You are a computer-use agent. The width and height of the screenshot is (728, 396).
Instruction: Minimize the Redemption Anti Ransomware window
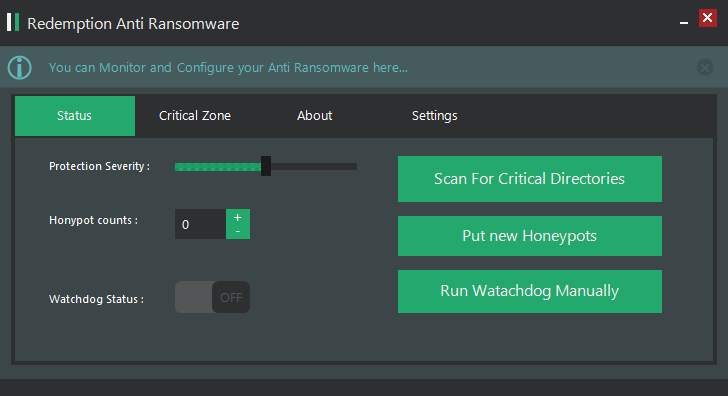684,22
